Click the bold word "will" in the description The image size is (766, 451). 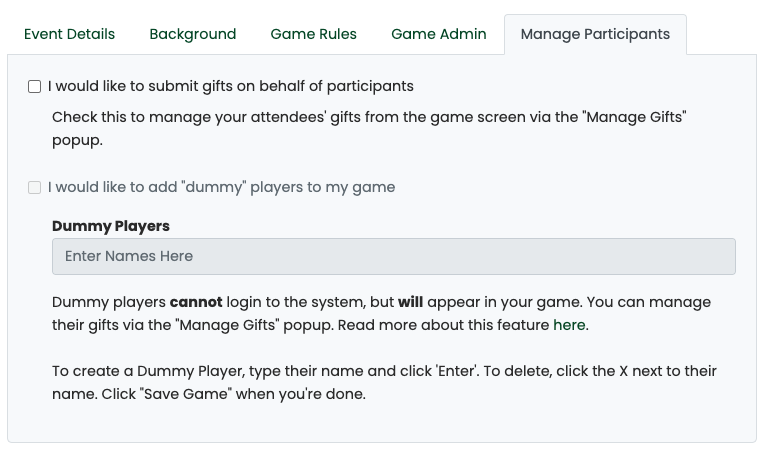(410, 302)
